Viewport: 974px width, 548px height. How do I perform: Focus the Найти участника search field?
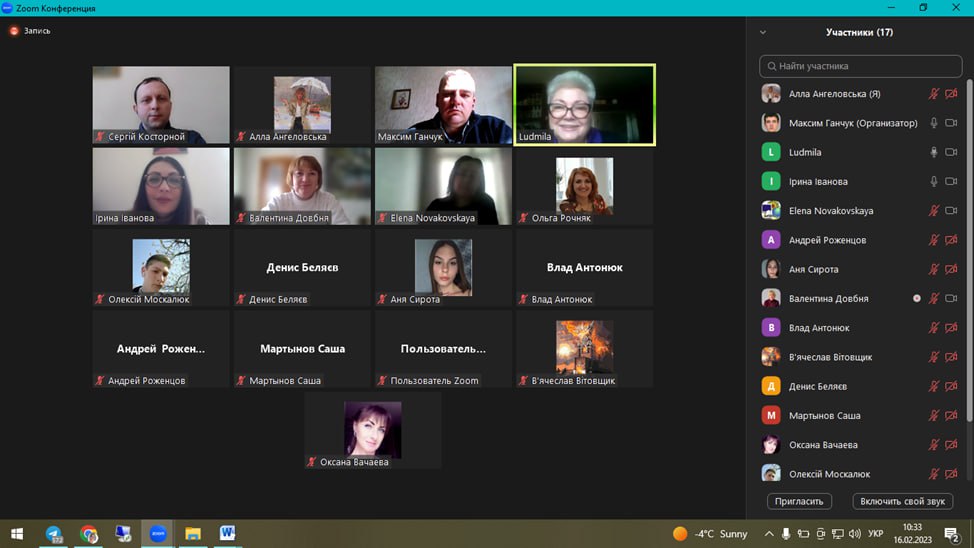[860, 66]
